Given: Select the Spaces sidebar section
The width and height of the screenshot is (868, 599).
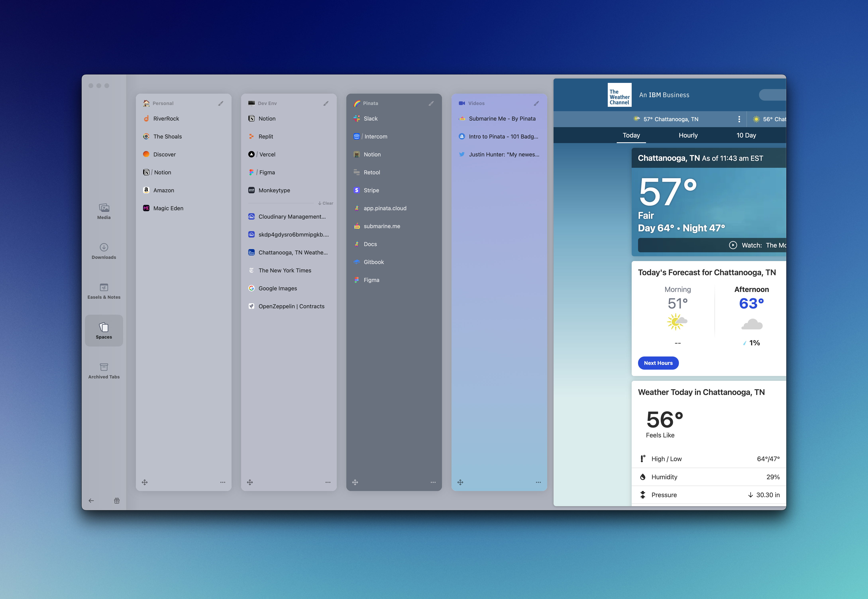Looking at the screenshot, I should pyautogui.click(x=104, y=331).
